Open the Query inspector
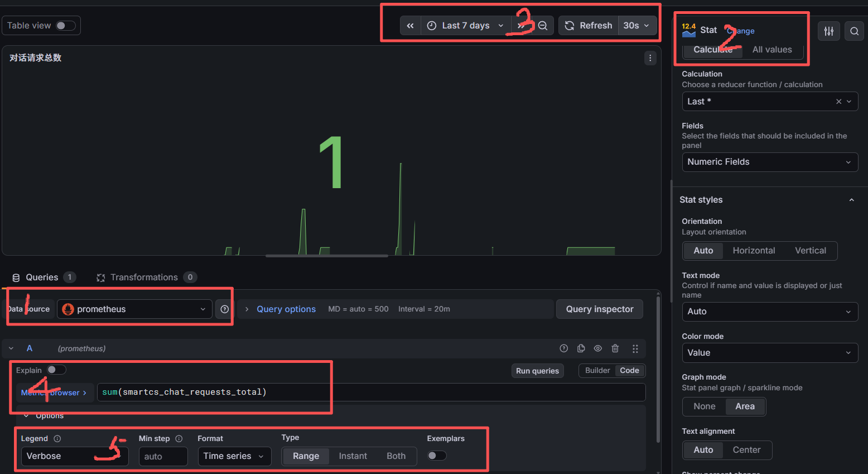The width and height of the screenshot is (868, 474). [x=600, y=309]
